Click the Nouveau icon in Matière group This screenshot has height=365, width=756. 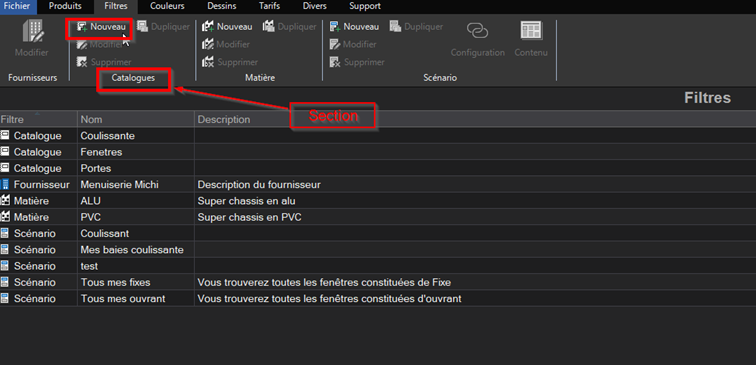coord(208,27)
